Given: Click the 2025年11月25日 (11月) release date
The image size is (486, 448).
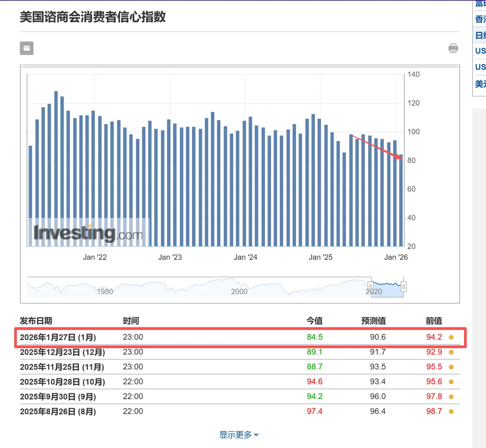Looking at the screenshot, I should (x=62, y=367).
